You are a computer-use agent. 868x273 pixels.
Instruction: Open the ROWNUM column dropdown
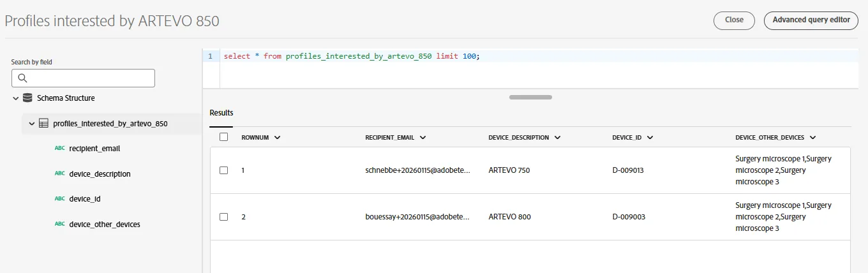pos(277,137)
